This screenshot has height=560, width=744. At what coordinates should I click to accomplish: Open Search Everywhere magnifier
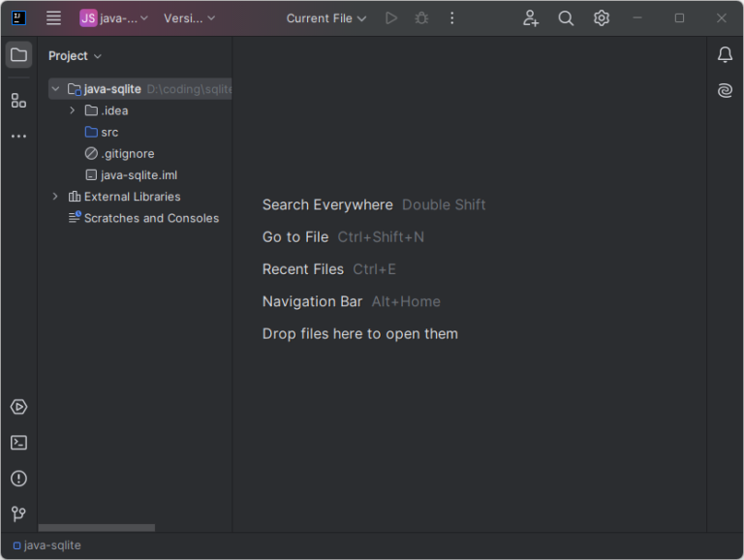[566, 18]
